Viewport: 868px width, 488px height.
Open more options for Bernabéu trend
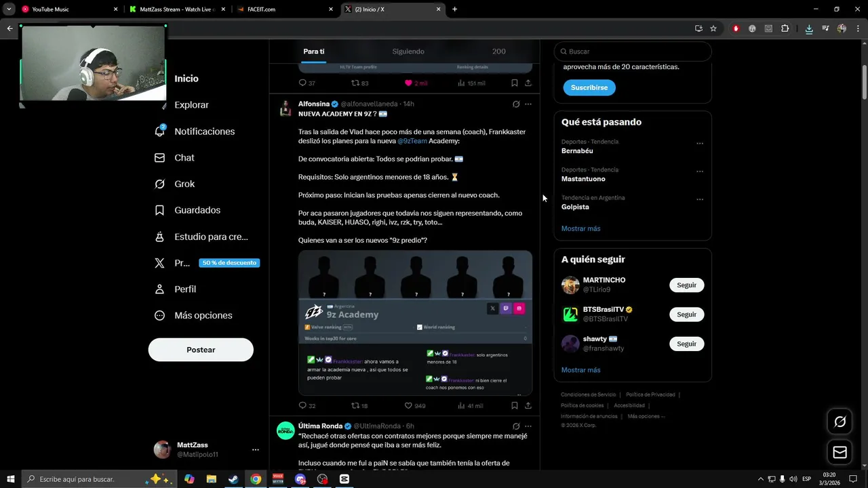(x=700, y=144)
